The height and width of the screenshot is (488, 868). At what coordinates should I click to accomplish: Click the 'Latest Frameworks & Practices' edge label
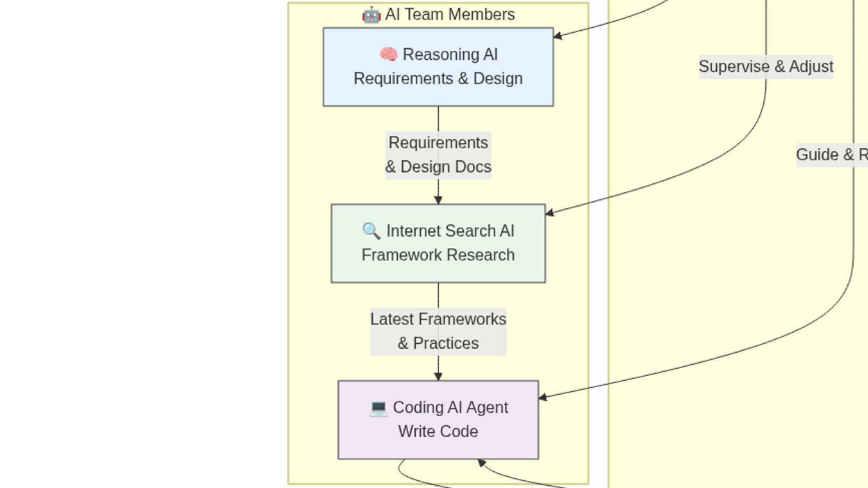(x=438, y=332)
